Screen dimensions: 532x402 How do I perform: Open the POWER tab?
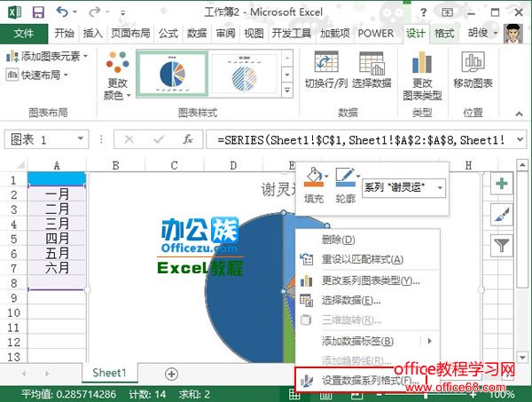[x=376, y=33]
